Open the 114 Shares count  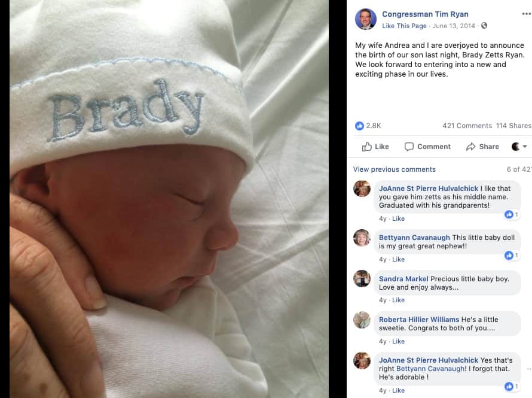tap(513, 126)
